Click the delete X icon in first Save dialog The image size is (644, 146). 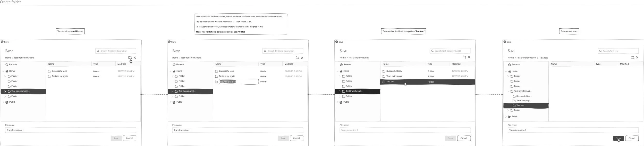(x=135, y=58)
